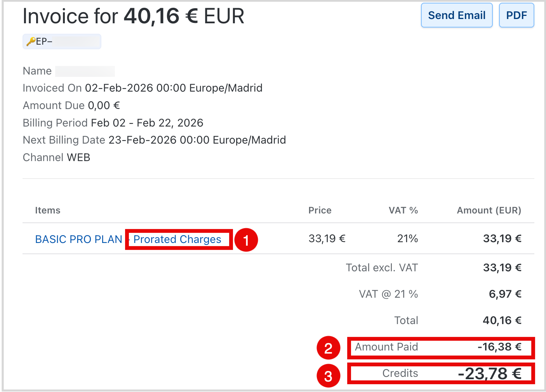Open the BASIC PRO PLAN link
The height and width of the screenshot is (392, 546).
click(79, 239)
